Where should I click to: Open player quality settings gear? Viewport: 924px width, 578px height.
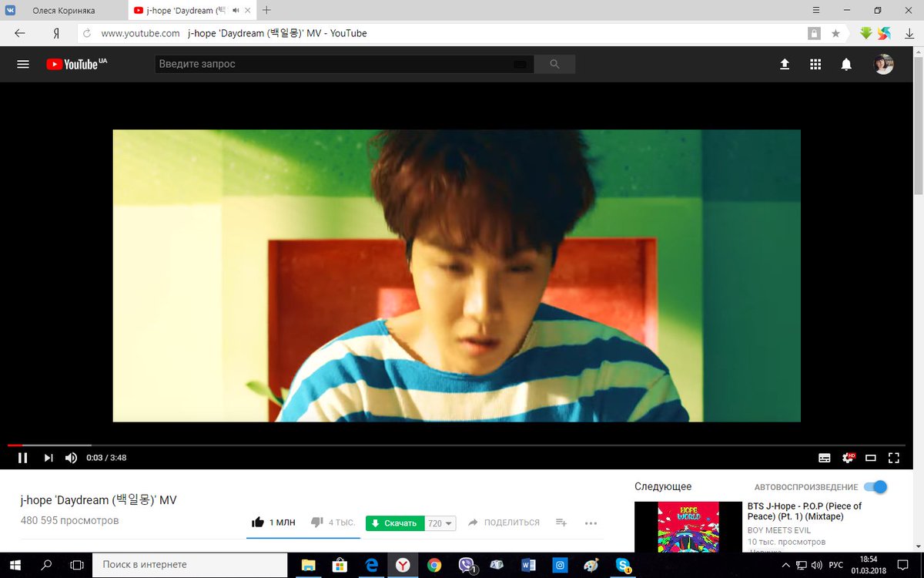pyautogui.click(x=848, y=458)
